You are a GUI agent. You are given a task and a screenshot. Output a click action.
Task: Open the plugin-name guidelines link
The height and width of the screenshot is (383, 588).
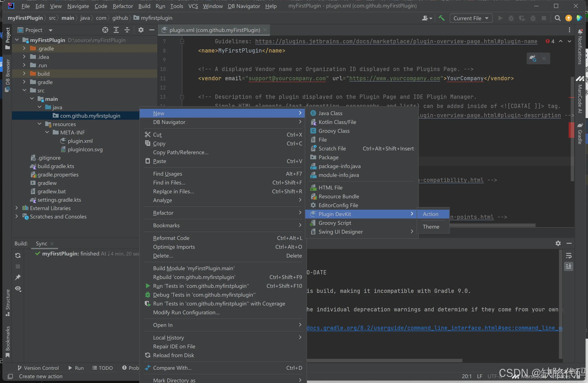click(x=396, y=41)
